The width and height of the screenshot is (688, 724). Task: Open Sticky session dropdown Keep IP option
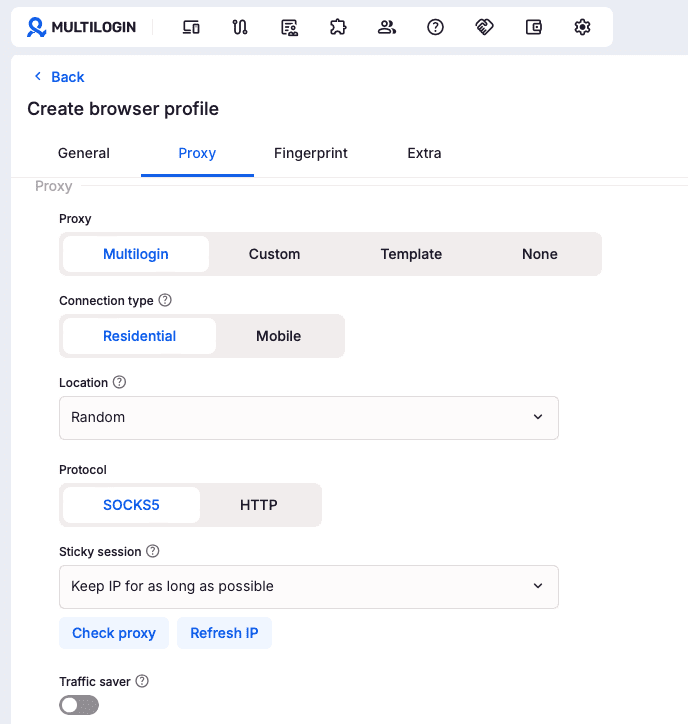(309, 587)
